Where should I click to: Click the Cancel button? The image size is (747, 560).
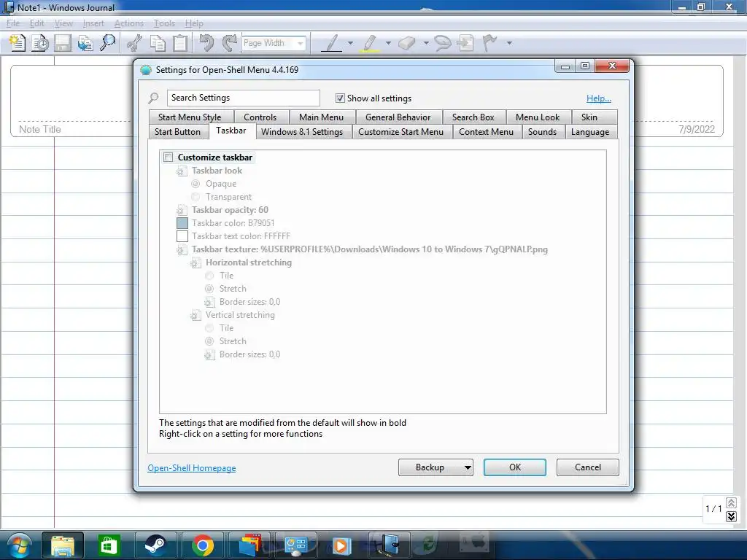point(587,467)
